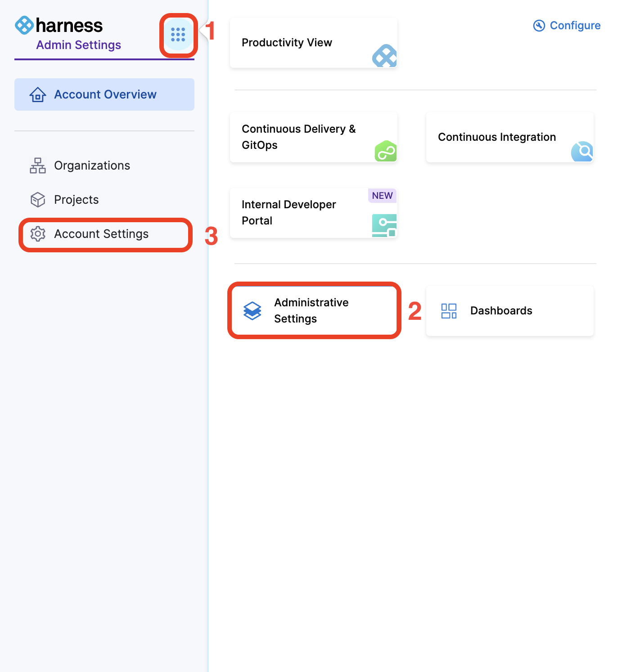Image resolution: width=622 pixels, height=672 pixels.
Task: Click the nine-dot module selector grid icon
Action: [x=178, y=35]
